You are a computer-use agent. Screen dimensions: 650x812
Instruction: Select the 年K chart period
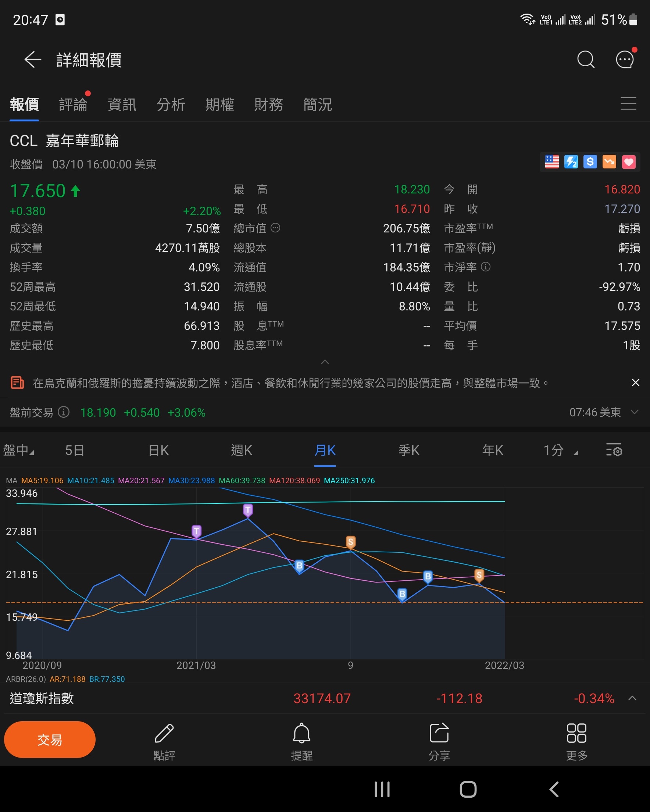point(493,450)
